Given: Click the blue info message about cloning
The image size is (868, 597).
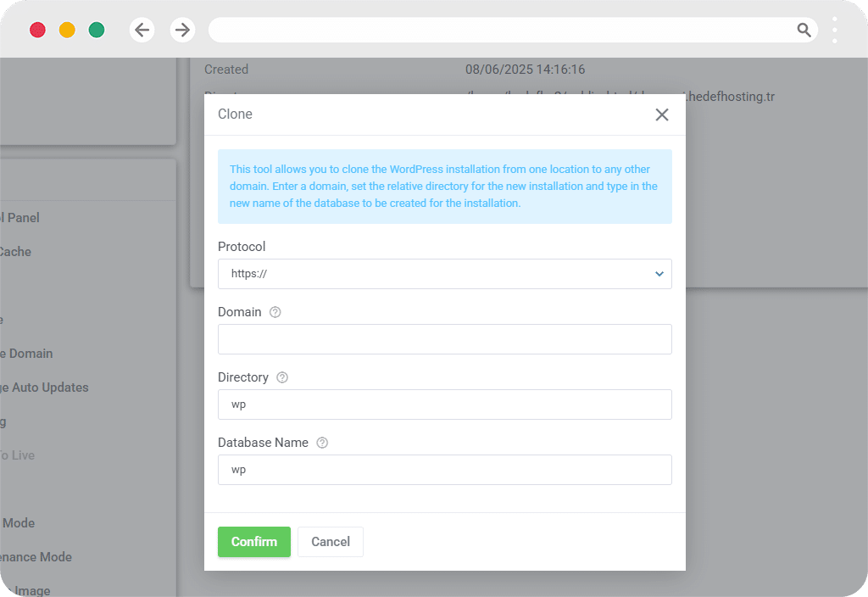Looking at the screenshot, I should (x=444, y=187).
